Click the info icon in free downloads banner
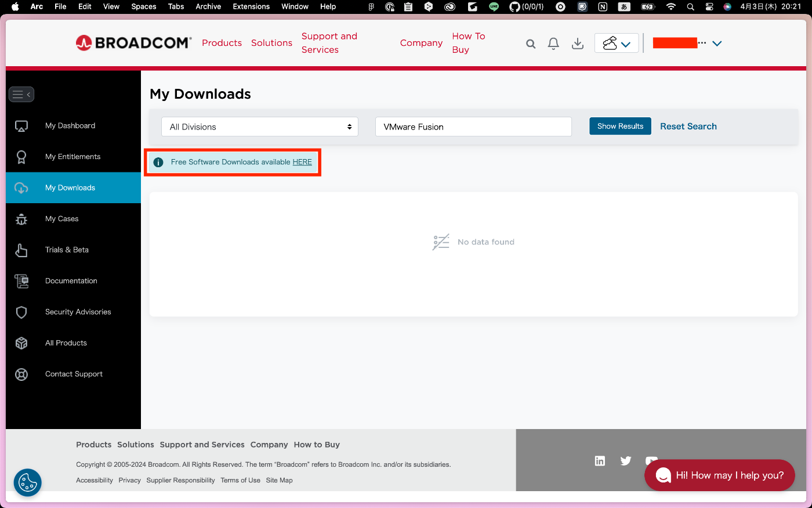812x508 pixels. pyautogui.click(x=158, y=163)
